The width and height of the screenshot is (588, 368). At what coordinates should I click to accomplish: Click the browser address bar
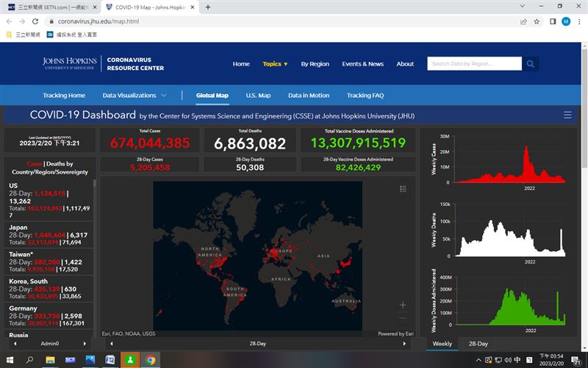[285, 21]
